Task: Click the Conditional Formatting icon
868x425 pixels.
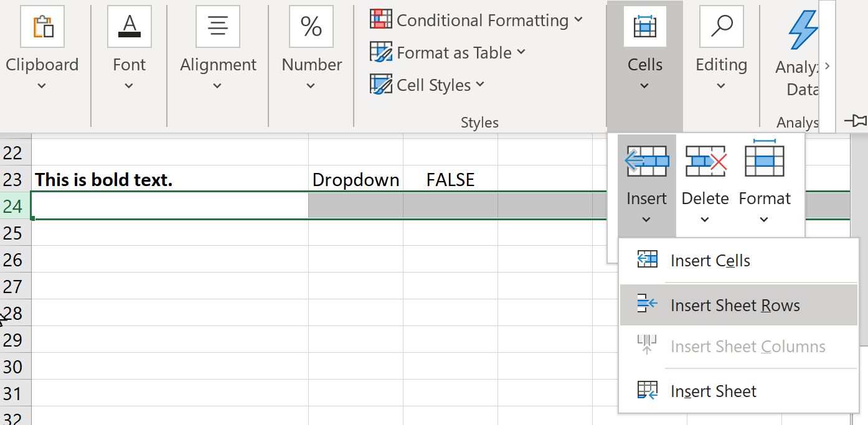Action: pos(380,19)
